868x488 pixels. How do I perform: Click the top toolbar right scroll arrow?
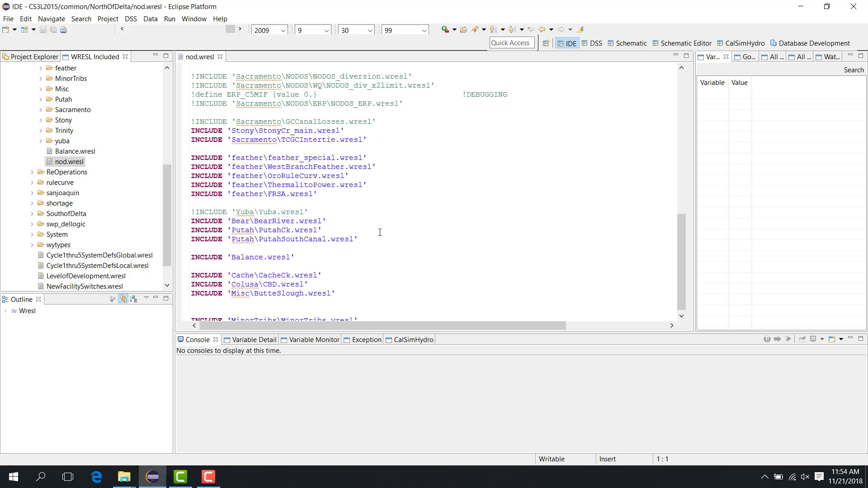click(240, 29)
